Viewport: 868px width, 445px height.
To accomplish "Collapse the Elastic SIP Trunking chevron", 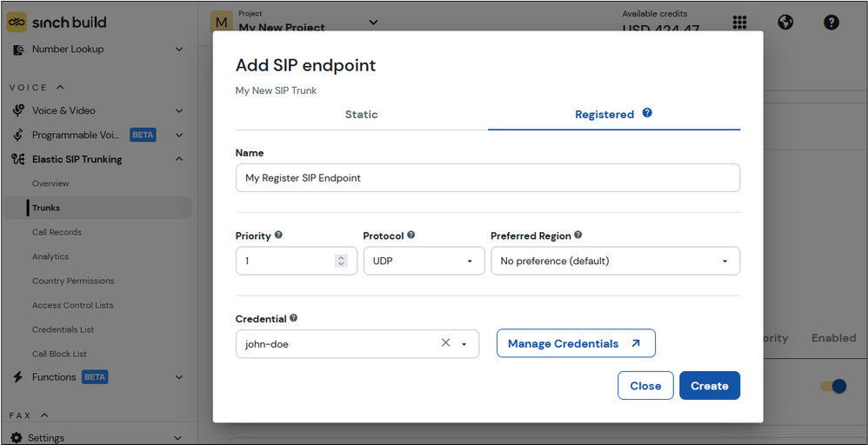I will 179,159.
